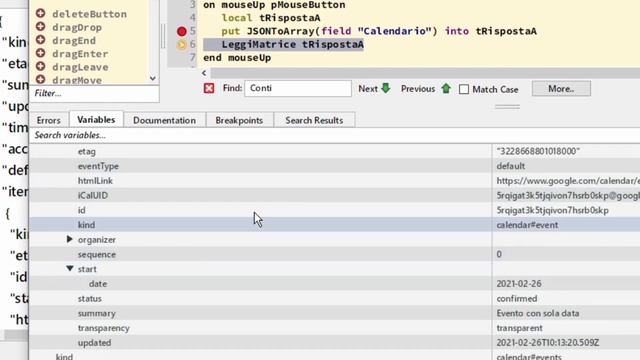Click the plus icon beside deleteButton
640x360 pixels.
[x=40, y=13]
